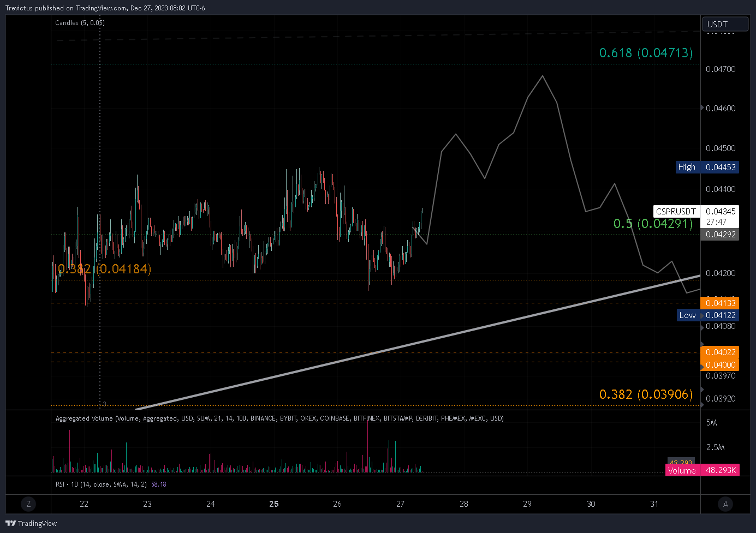Click date 25 on the time axis
The image size is (756, 533).
click(274, 504)
